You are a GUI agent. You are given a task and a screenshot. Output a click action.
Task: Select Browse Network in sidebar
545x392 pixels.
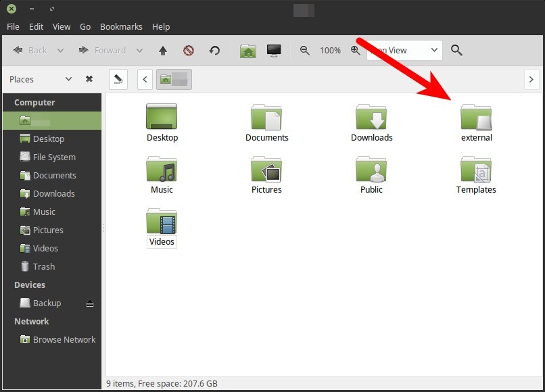[64, 340]
